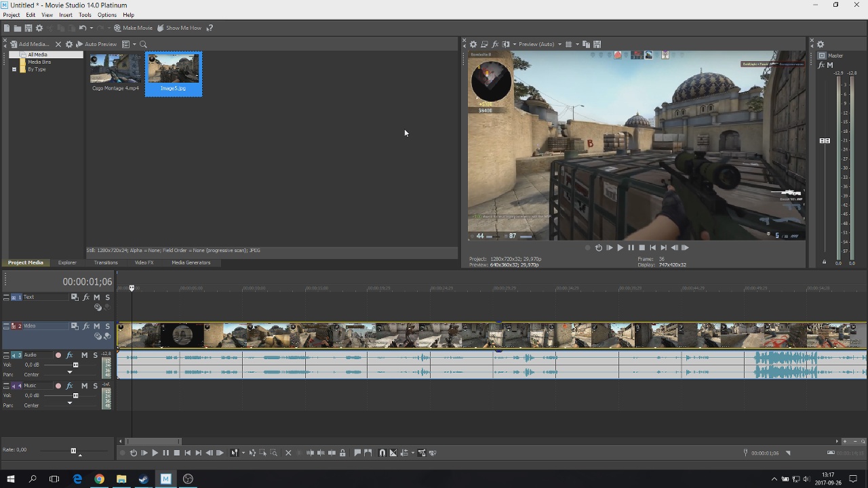Toggle Auto Preview in Project Media
Screen dimensions: 868x488
(x=96, y=44)
